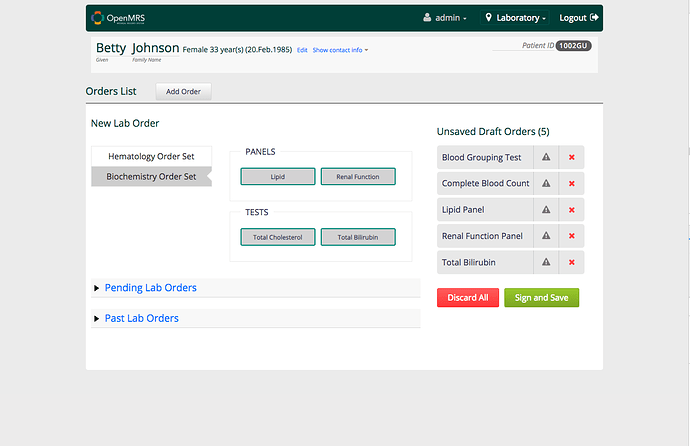
Task: Remove Lipid Panel draft order
Action: point(572,210)
